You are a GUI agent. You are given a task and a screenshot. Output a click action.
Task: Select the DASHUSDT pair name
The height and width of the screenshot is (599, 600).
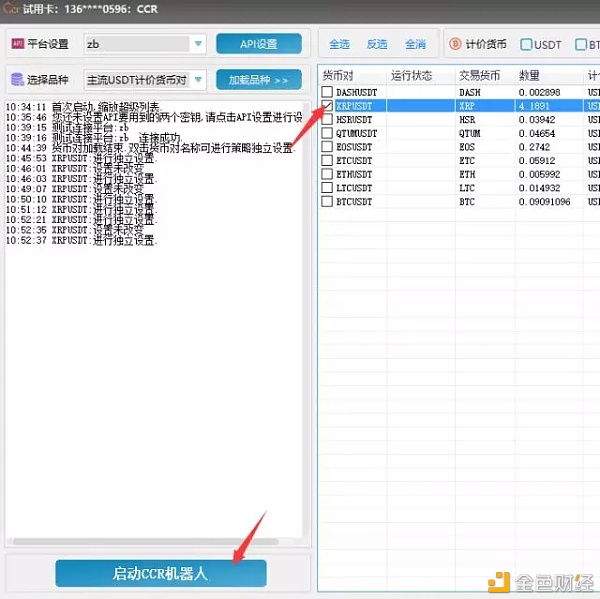[x=356, y=92]
